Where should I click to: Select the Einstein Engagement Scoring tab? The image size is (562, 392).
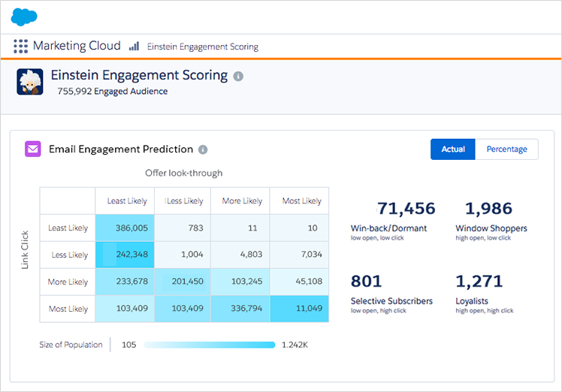(x=202, y=47)
